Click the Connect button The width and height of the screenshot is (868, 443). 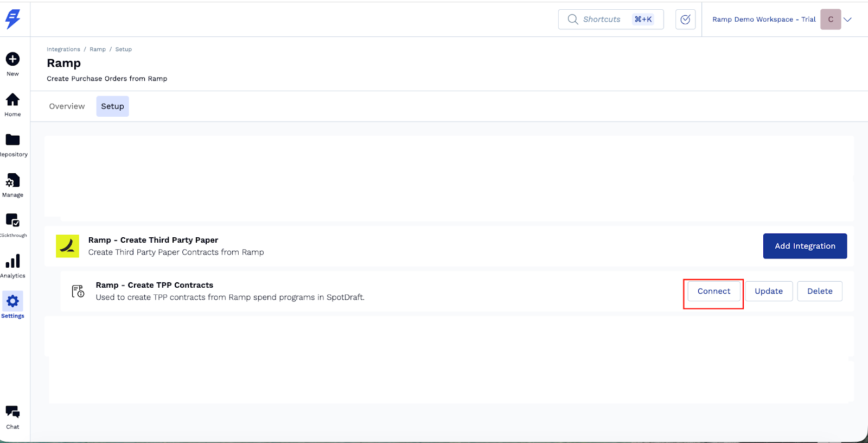[714, 291]
